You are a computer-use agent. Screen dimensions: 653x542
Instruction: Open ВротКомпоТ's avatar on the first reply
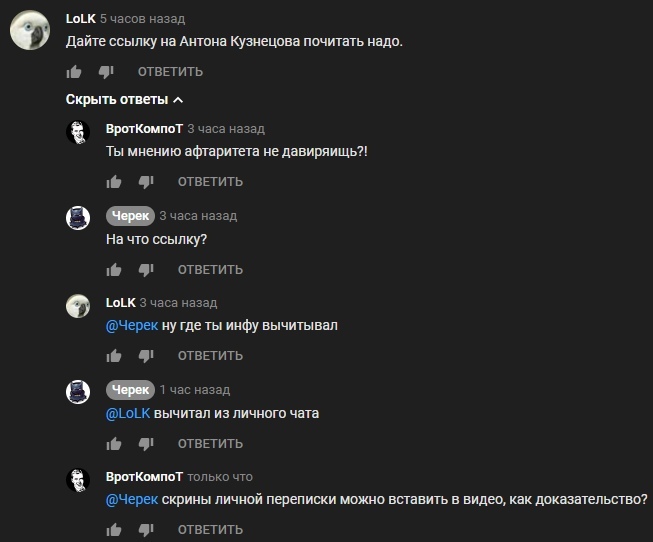80,134
